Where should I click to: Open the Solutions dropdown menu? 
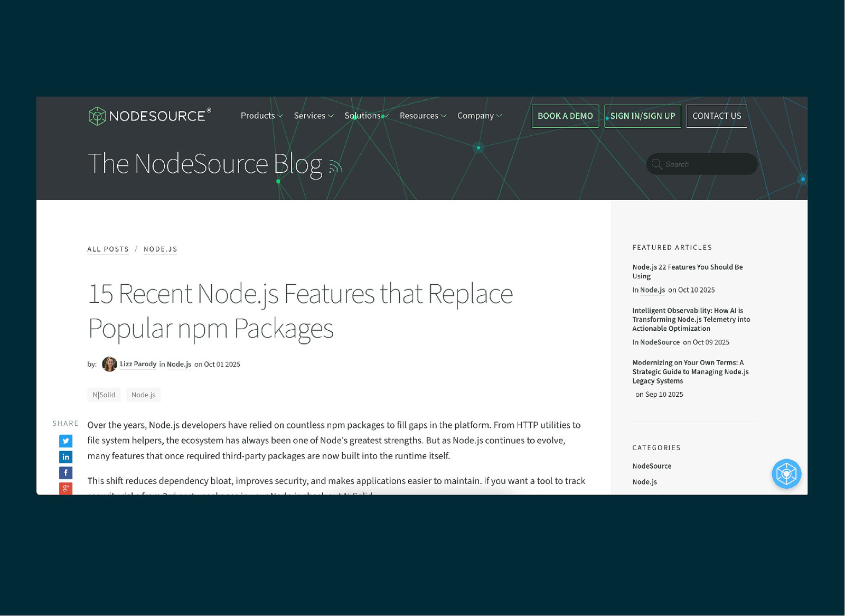tap(366, 116)
